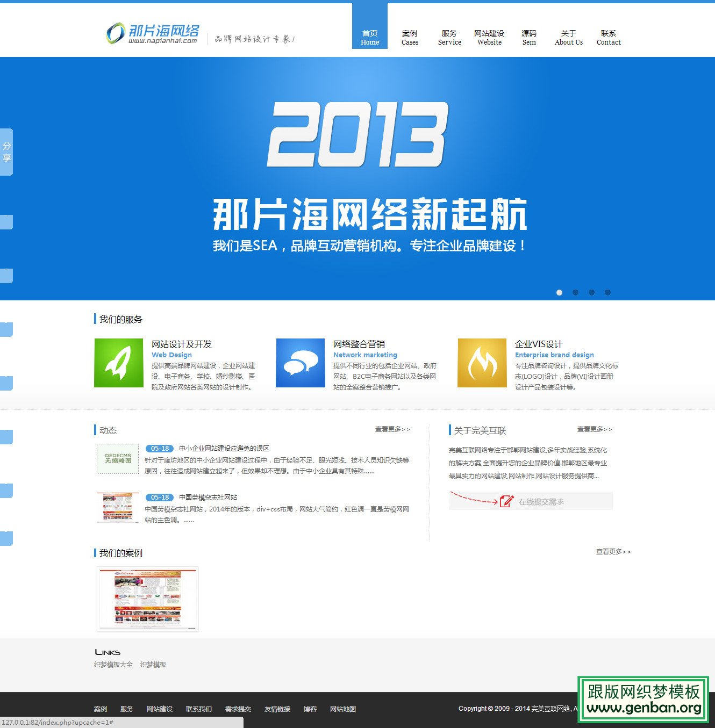Click the 中国劳模杂志社网站 news thumbnail
Screen dimensions: 715x728
[x=117, y=507]
